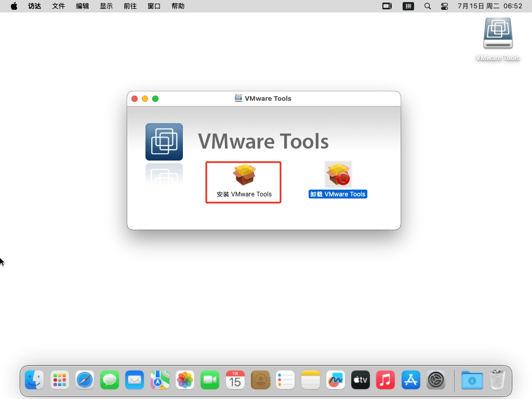Open Launchpad in the Dock
The width and height of the screenshot is (532, 399).
[60, 380]
